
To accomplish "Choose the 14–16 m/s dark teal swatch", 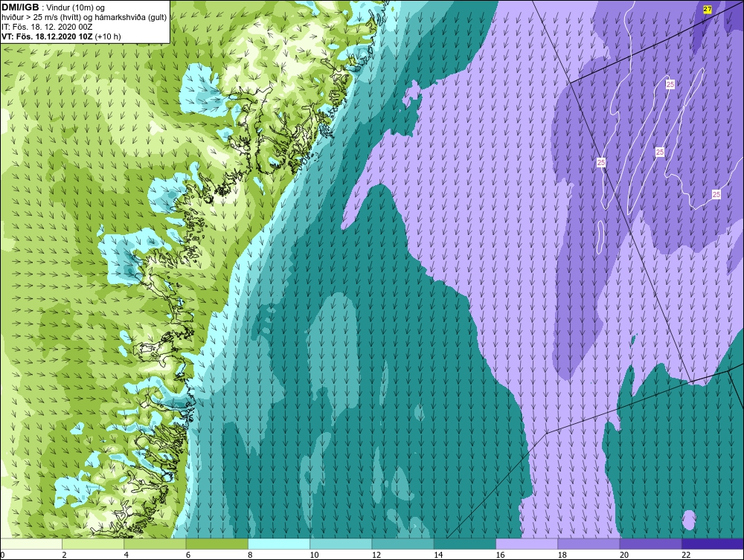I will tap(465, 544).
